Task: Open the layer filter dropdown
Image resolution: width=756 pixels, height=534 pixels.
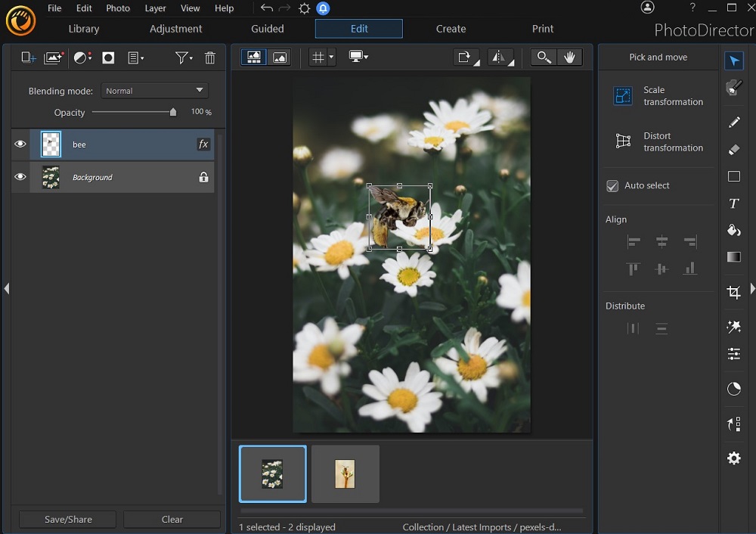Action: pos(186,57)
